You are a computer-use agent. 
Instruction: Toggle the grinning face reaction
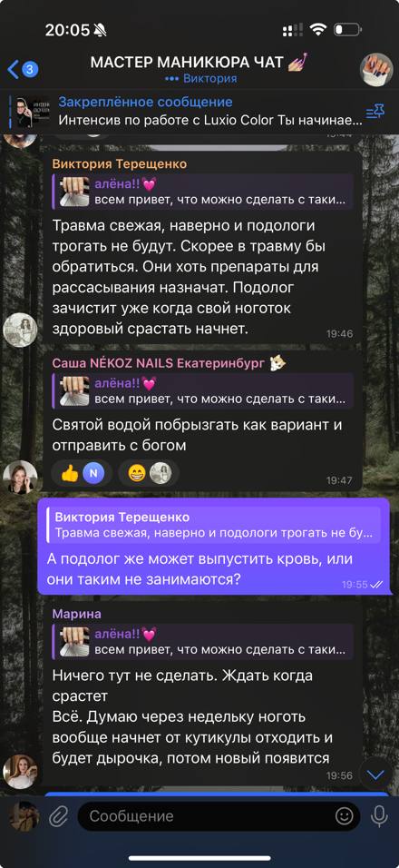click(148, 473)
